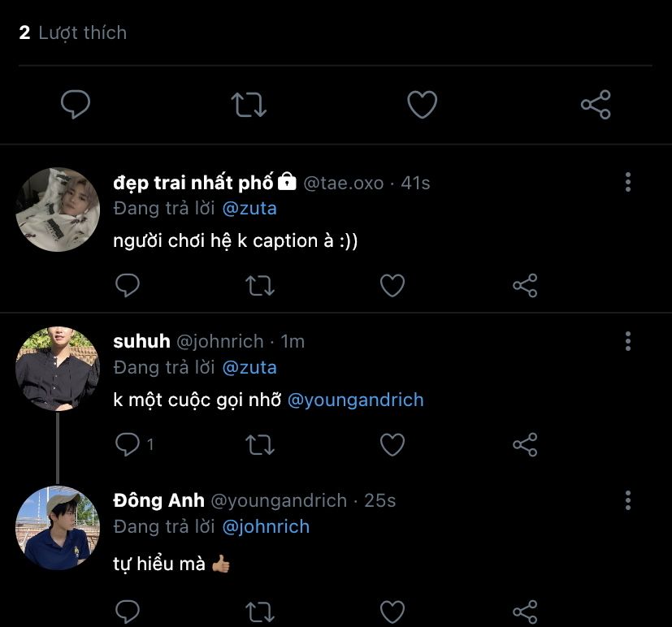
Task: Retweet the main tweet
Action: 249,105
